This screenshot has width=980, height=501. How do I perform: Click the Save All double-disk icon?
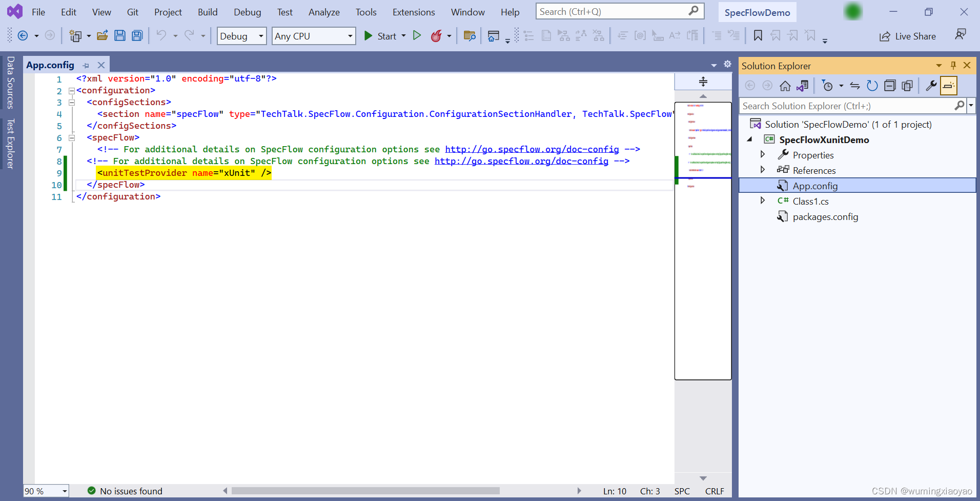pyautogui.click(x=137, y=35)
